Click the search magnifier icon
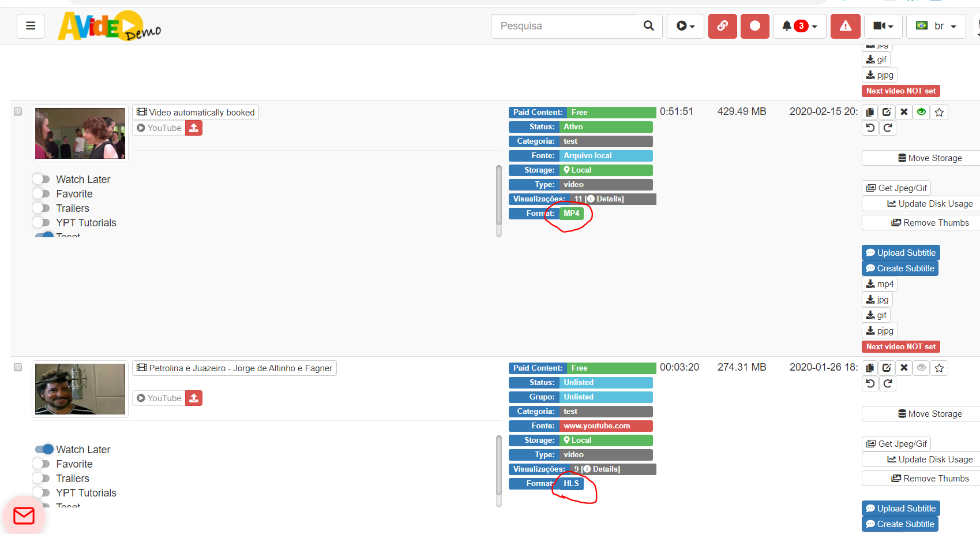This screenshot has height=534, width=980. (x=648, y=26)
